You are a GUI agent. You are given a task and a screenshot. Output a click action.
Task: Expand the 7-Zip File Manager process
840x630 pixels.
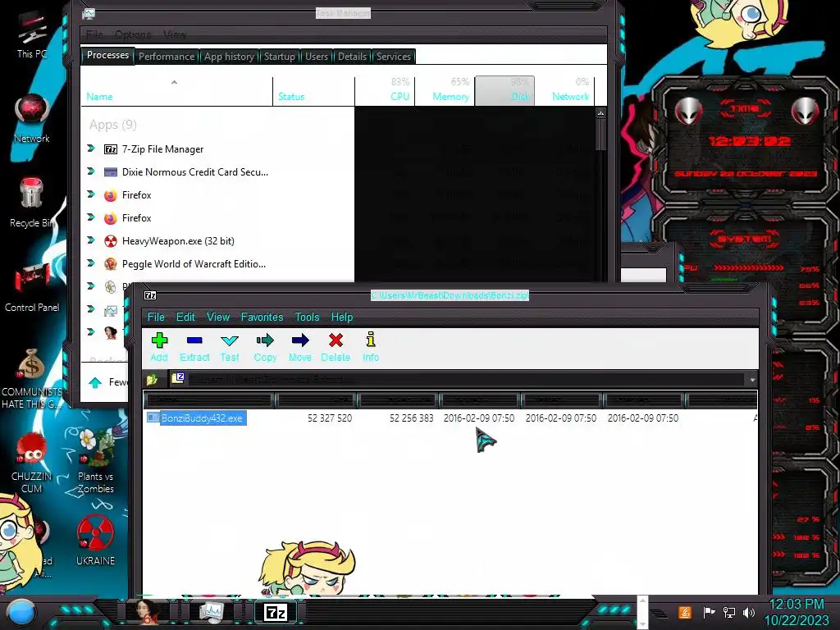click(91, 148)
